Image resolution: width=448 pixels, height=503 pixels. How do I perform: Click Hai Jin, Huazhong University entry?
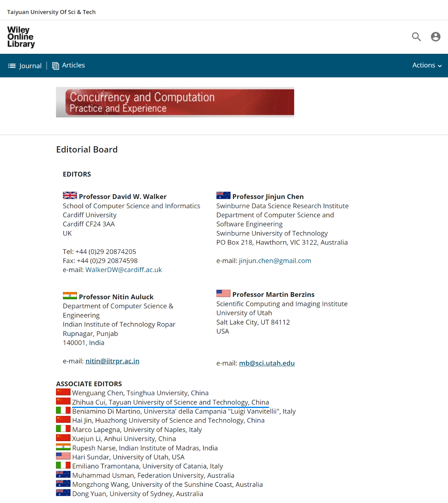click(168, 420)
